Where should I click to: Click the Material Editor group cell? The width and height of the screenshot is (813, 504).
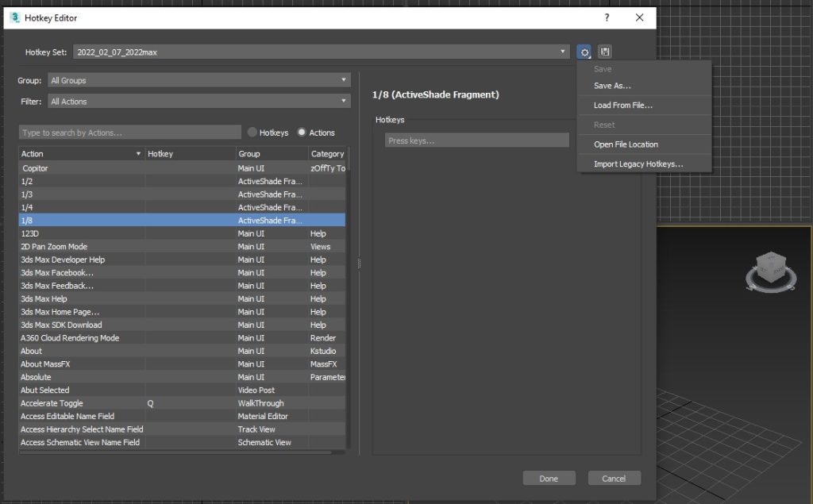coord(272,416)
